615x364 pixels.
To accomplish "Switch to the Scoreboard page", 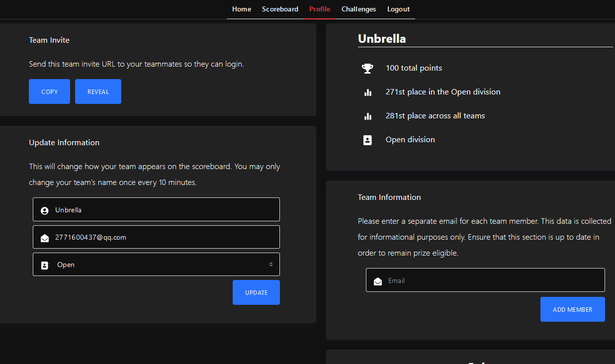I will pos(280,9).
